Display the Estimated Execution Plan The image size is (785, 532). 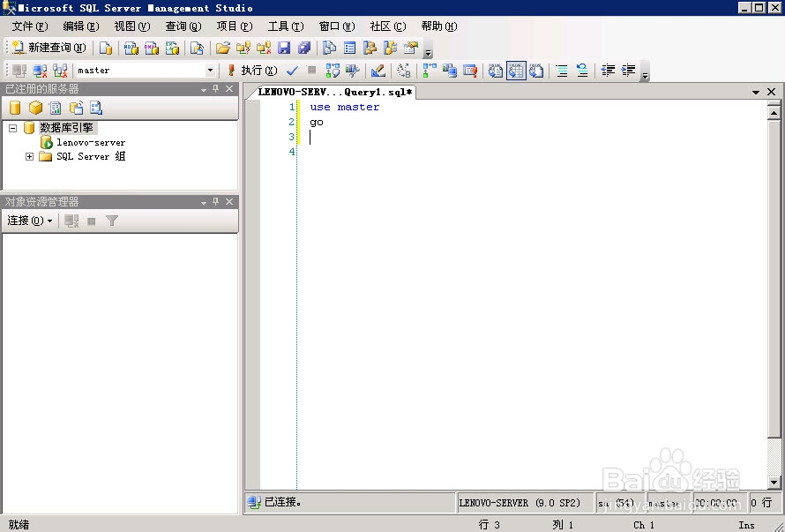click(x=333, y=71)
